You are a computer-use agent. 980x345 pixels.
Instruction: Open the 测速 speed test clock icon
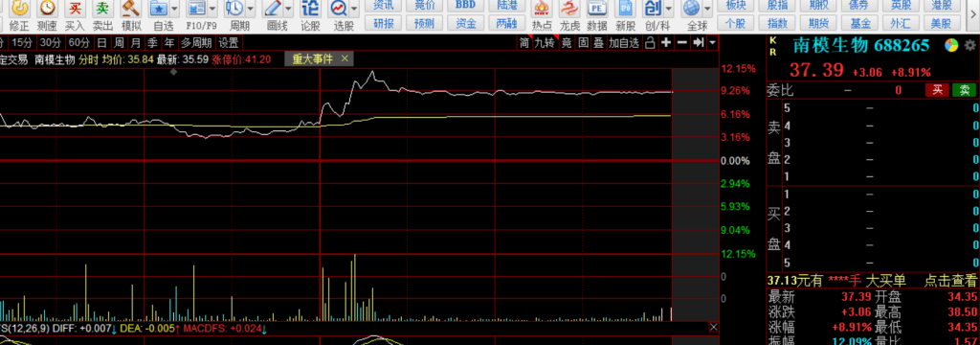47,9
